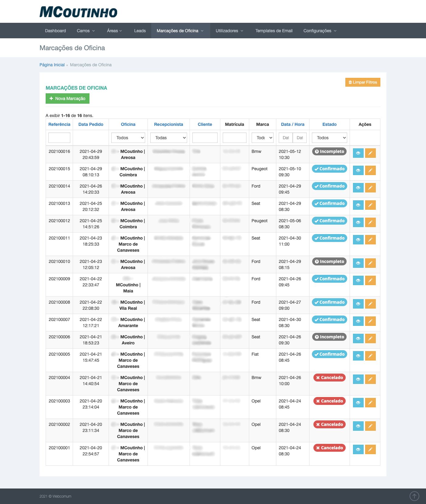Click the Nova Marcação button
This screenshot has width=426, height=504.
68,98
